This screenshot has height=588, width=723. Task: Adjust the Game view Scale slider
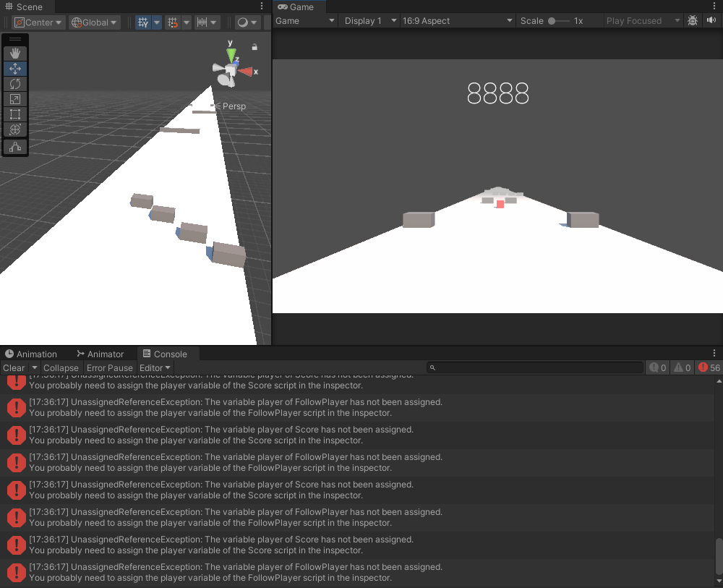(x=558, y=21)
